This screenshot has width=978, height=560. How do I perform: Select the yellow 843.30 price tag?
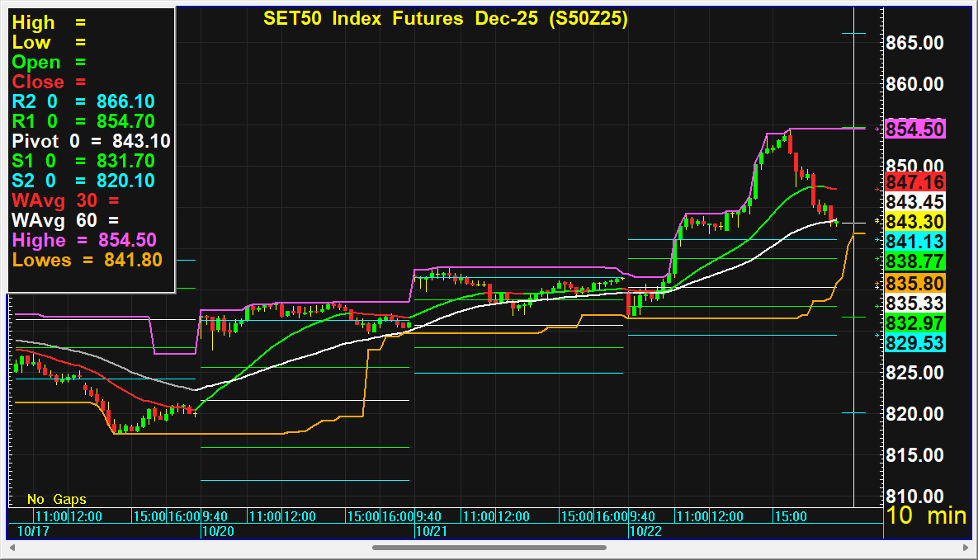point(914,221)
